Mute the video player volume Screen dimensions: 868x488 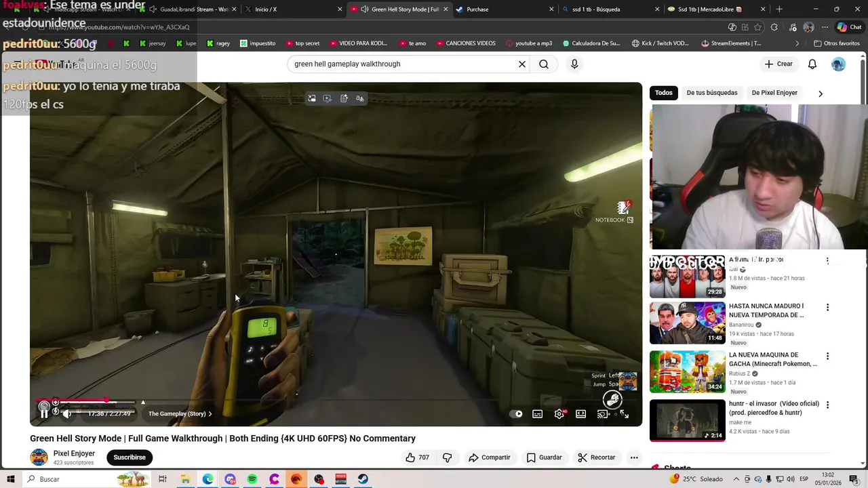[66, 413]
